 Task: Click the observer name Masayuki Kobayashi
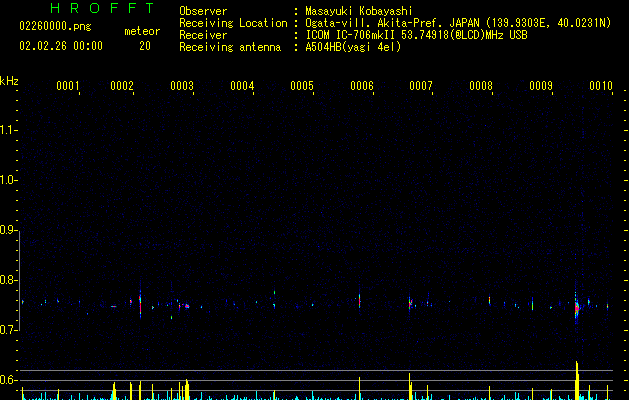359,11
